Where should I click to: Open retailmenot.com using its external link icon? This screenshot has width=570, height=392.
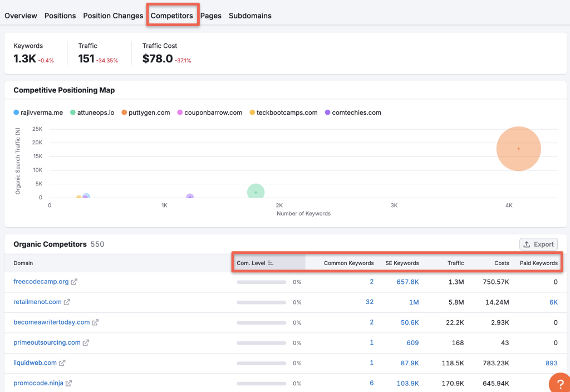[x=66, y=302]
